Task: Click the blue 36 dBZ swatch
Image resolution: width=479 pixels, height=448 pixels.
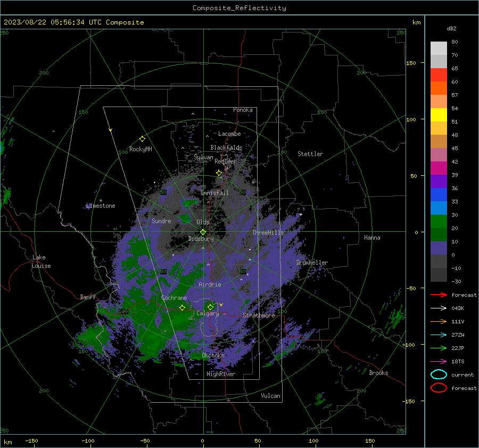Action: click(x=439, y=195)
